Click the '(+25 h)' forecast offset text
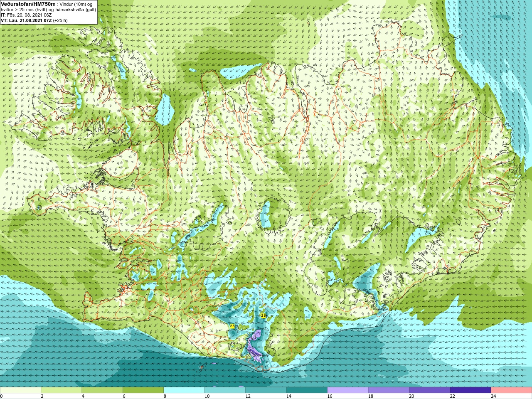This screenshot has height=399, width=532. click(x=60, y=20)
